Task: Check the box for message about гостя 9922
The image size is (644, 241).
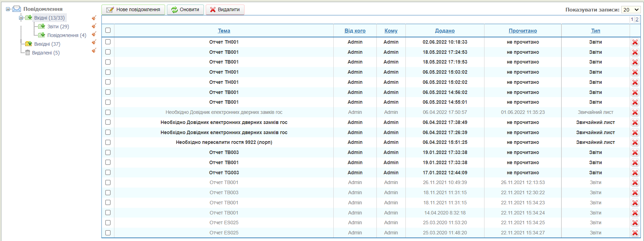Action: point(108,143)
